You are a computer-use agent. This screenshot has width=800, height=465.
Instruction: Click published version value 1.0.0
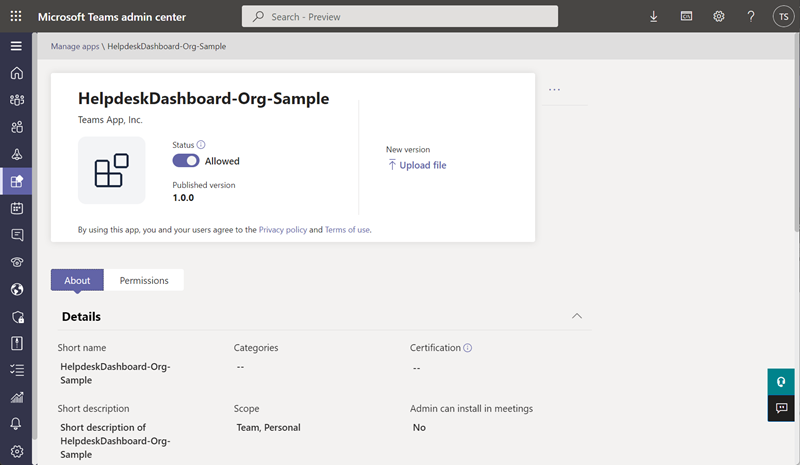tap(183, 198)
